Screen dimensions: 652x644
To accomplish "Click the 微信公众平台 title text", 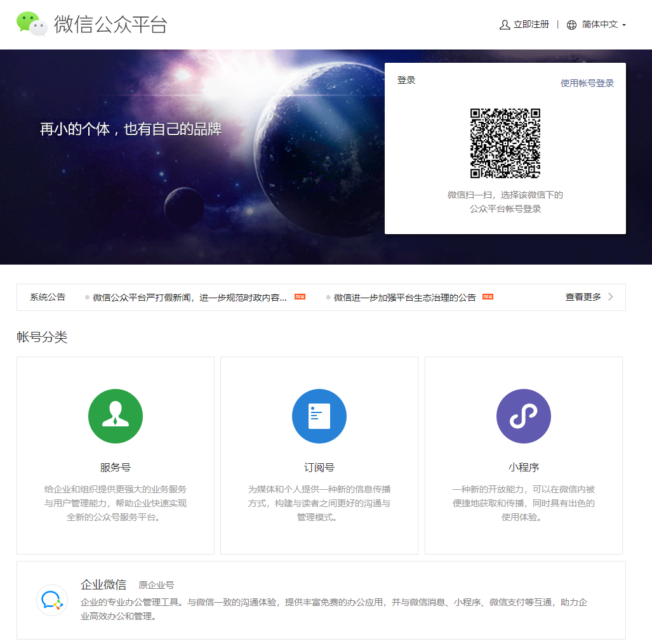I will [110, 24].
